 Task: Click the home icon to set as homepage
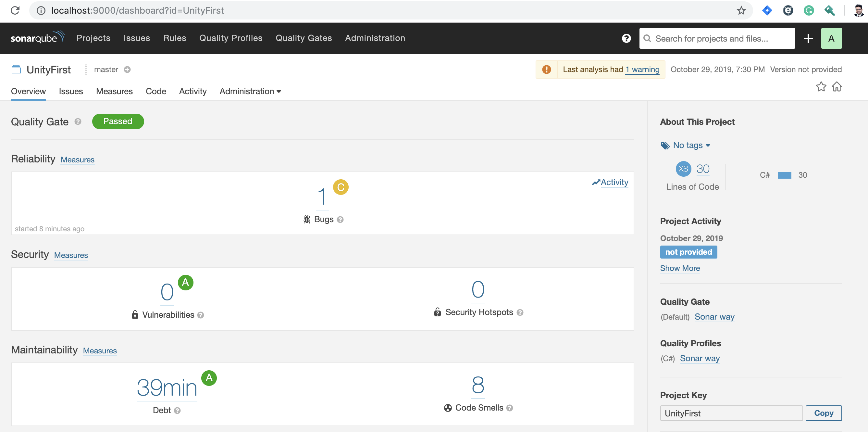pyautogui.click(x=837, y=87)
